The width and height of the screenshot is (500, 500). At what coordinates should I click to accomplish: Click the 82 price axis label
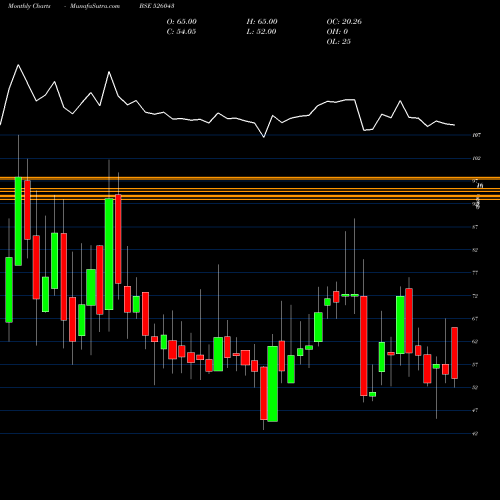[x=475, y=250]
